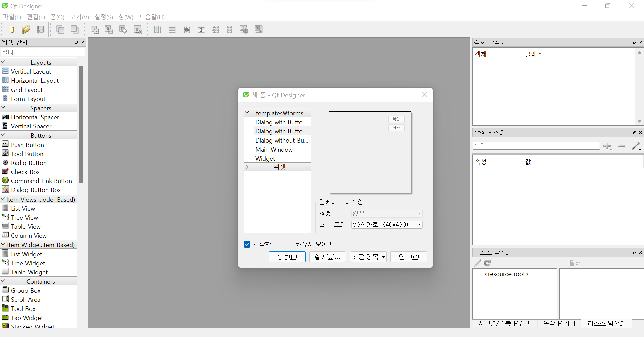
Task: Float the widget box panel
Action: (x=76, y=42)
